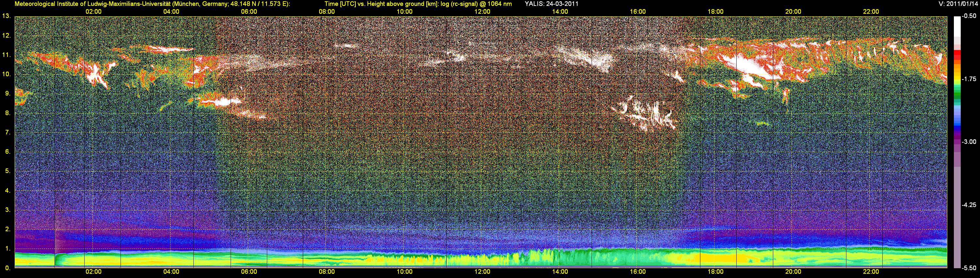Select 20:00 on the lower time axis
Image resolution: width=980 pixels, height=278 pixels.
[x=793, y=272]
